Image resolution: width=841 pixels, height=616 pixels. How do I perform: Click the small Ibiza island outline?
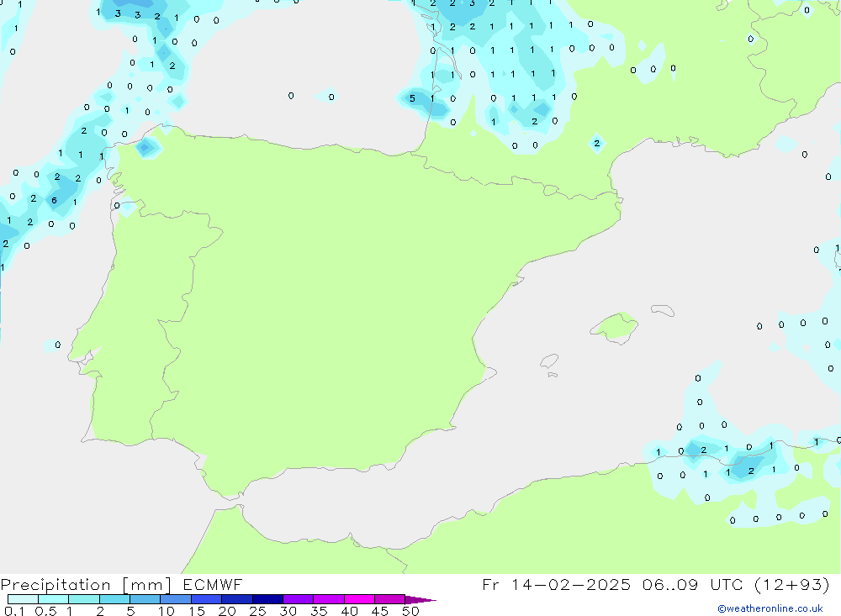(549, 361)
